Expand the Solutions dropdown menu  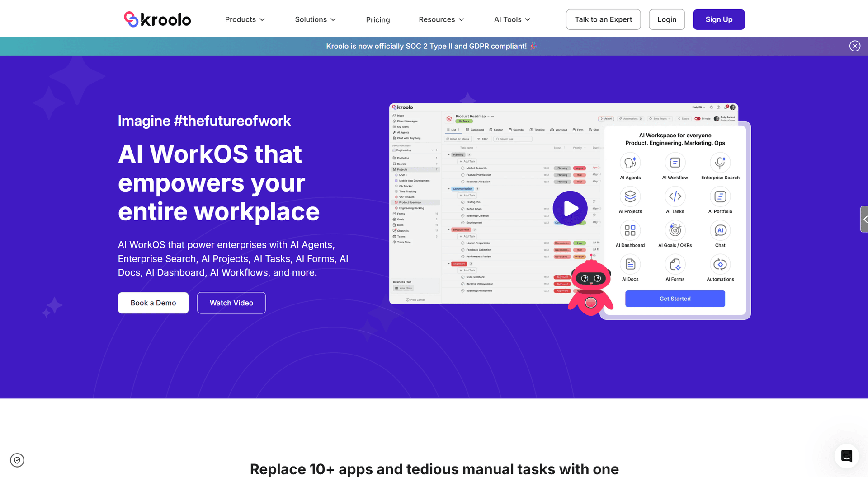click(x=315, y=19)
